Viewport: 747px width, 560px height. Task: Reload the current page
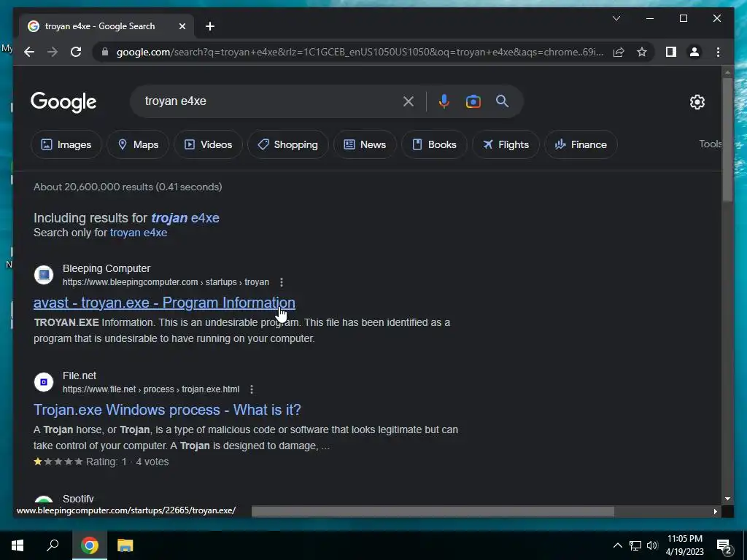[x=76, y=52]
